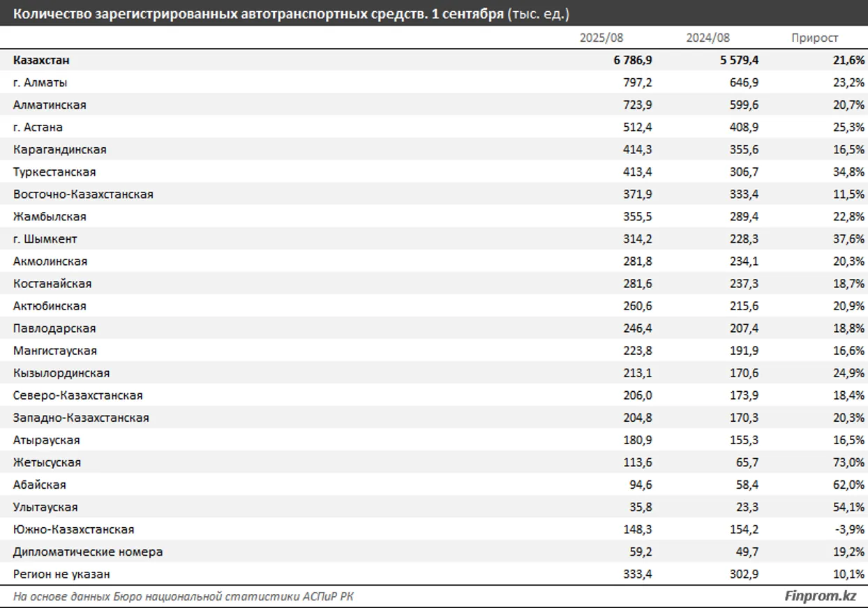868x608 pixels.
Task: Click the Дипломатические номера row label
Action: pyautogui.click(x=88, y=552)
